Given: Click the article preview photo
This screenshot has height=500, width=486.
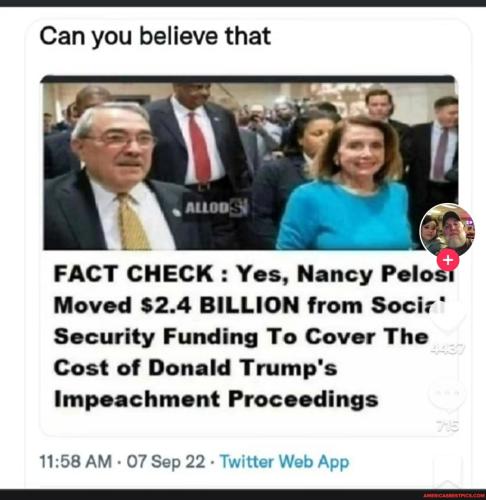Looking at the screenshot, I should coord(249,163).
